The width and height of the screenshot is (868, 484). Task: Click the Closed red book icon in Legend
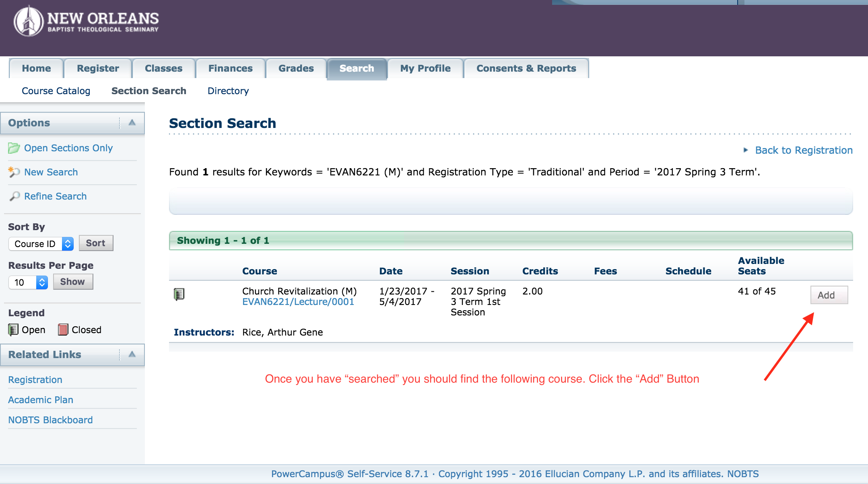pyautogui.click(x=63, y=330)
